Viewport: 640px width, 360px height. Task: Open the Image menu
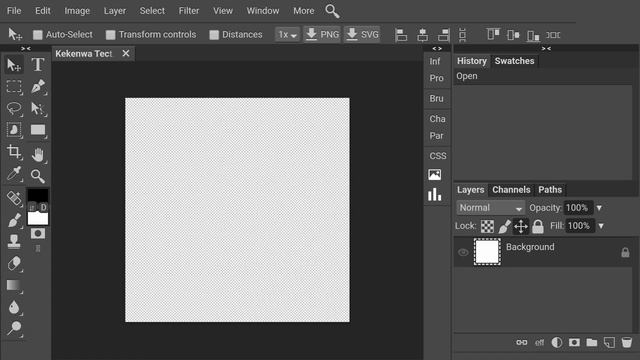[77, 11]
